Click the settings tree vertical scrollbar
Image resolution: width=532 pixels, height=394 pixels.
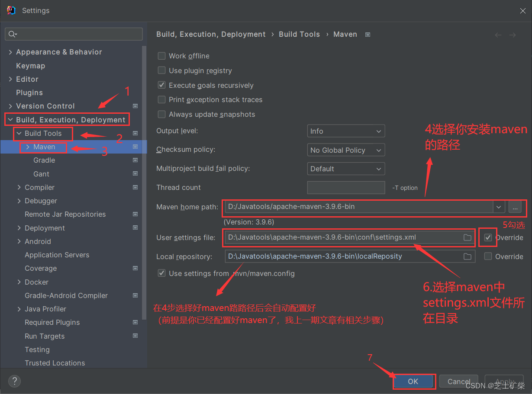coord(145,182)
